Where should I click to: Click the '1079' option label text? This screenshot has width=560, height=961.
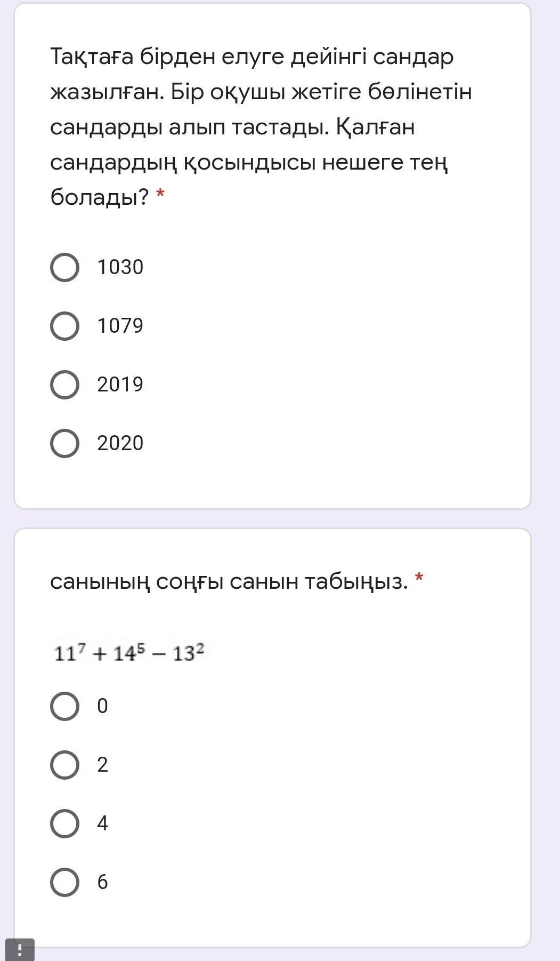click(x=120, y=326)
